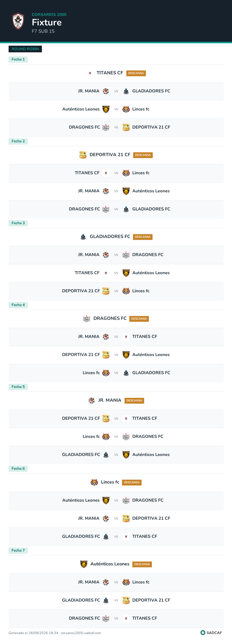Click DRAGONES FC name in Fecha 1 match
The image size is (232, 644).
(x=84, y=127)
